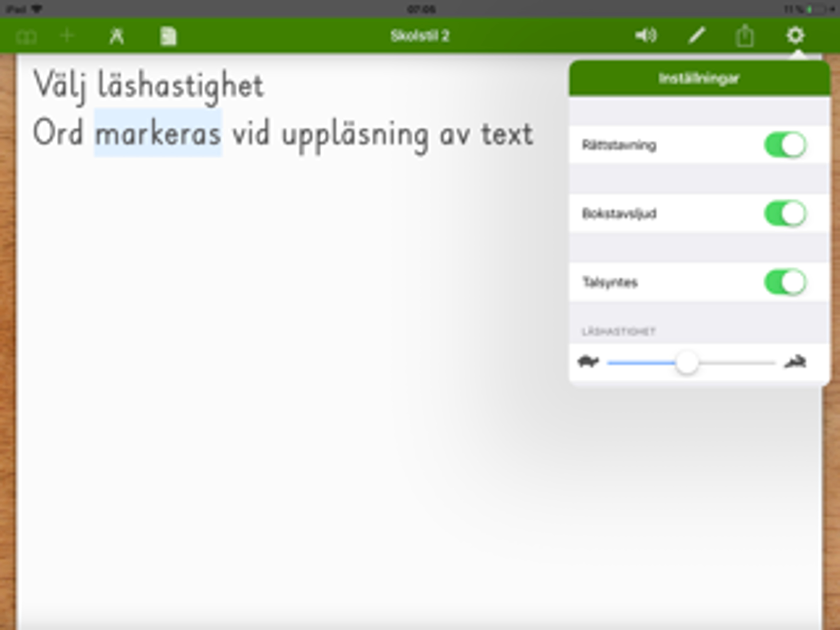Open the book library icon
Image resolution: width=840 pixels, height=630 pixels.
26,37
